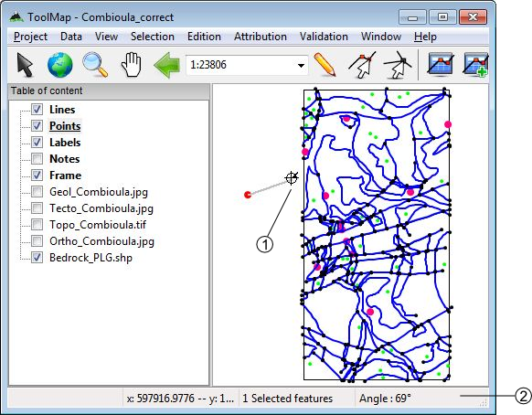Open the Window menu
This screenshot has height=415, width=532.
(381, 37)
